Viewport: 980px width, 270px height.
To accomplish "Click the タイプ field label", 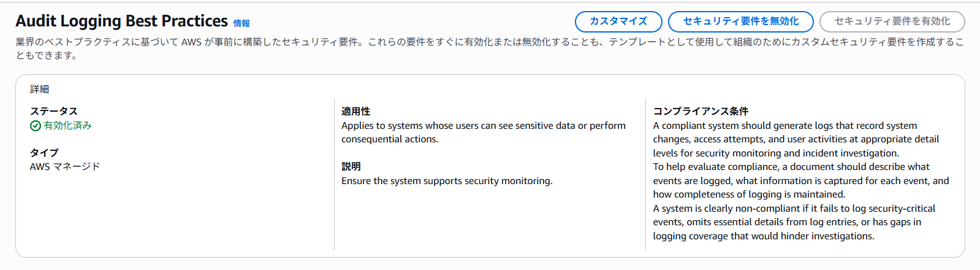I will point(44,152).
